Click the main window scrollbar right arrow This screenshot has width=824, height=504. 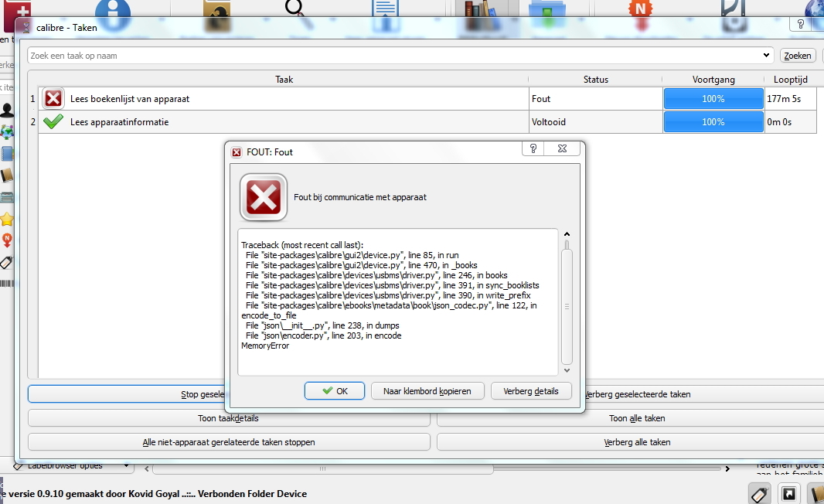click(x=727, y=468)
